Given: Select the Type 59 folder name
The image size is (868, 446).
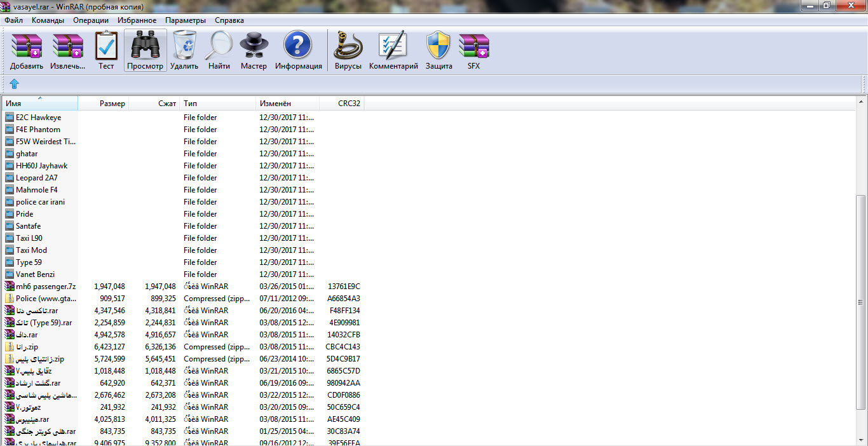Looking at the screenshot, I should (29, 262).
